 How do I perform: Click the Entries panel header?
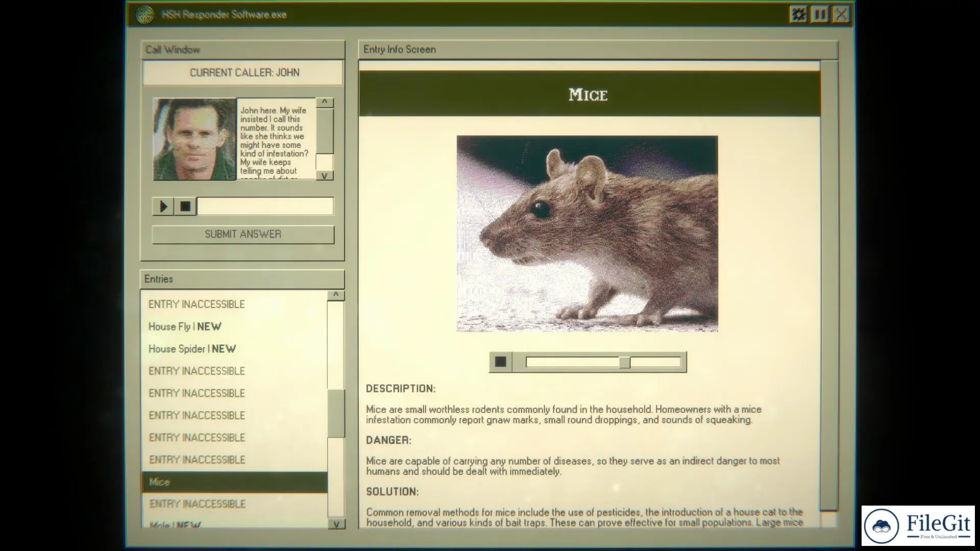pos(242,279)
